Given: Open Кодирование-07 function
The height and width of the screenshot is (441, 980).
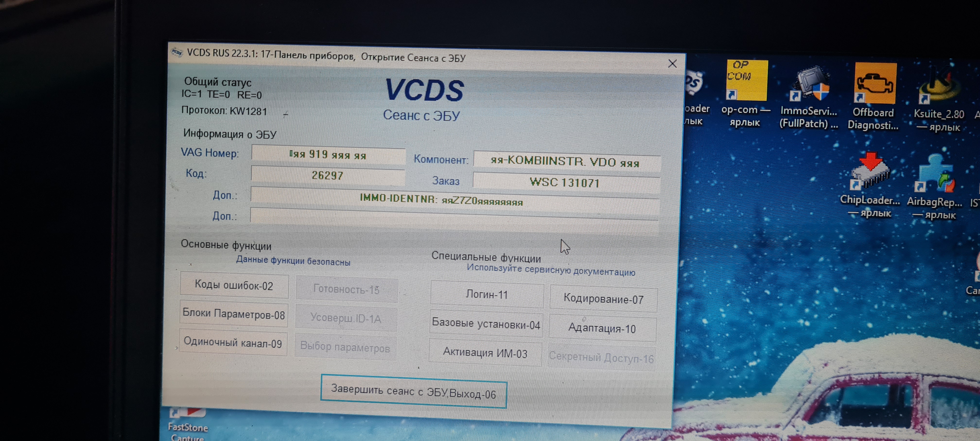Looking at the screenshot, I should 603,299.
